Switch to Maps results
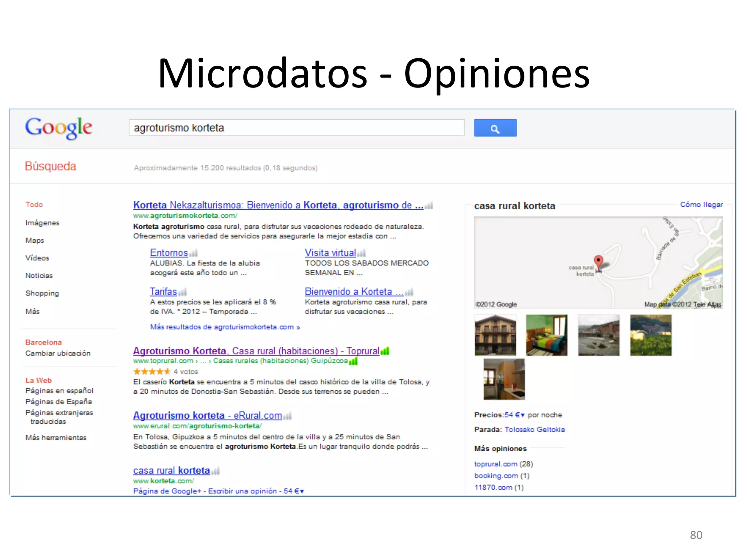 click(x=35, y=241)
